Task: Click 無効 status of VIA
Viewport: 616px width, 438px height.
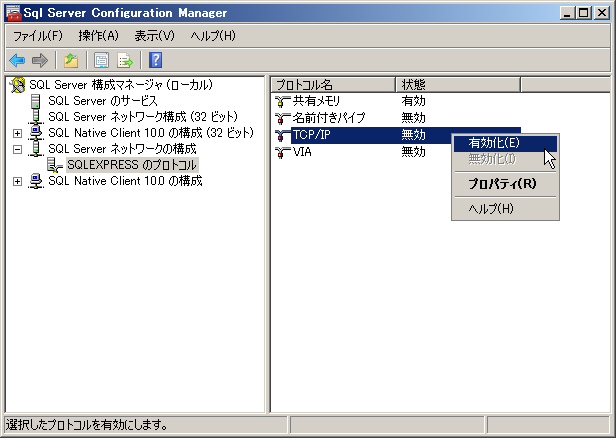Action: tap(413, 152)
